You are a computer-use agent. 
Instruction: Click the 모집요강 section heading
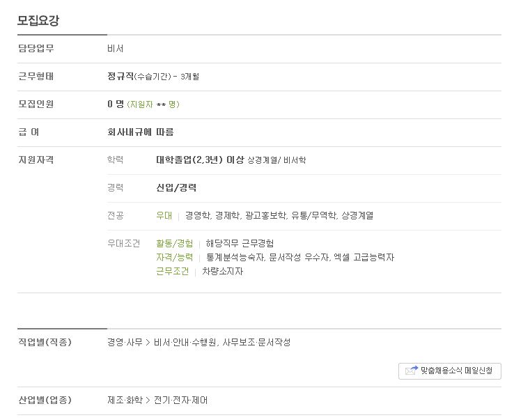tap(38, 20)
